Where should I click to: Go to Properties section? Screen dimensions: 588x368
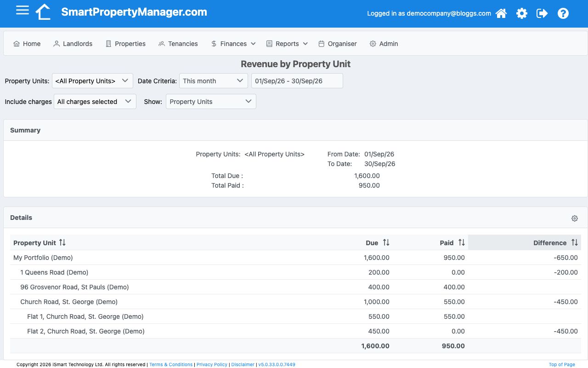(x=125, y=44)
